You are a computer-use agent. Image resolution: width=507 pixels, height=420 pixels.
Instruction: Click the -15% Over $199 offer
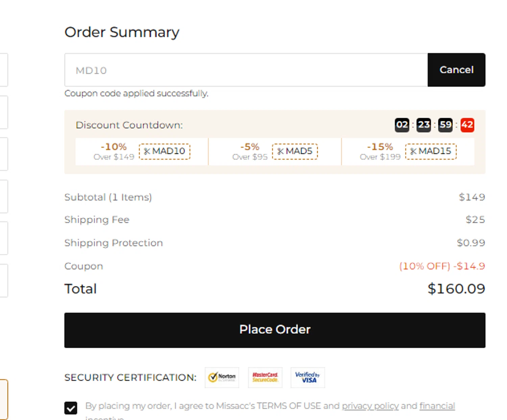click(380, 151)
